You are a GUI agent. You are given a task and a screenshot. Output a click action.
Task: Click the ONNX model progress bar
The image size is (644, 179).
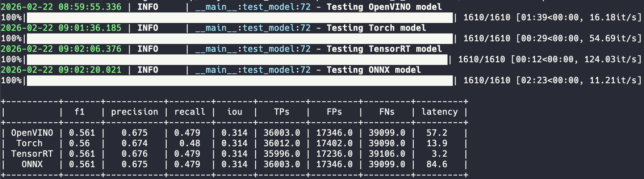pos(240,81)
